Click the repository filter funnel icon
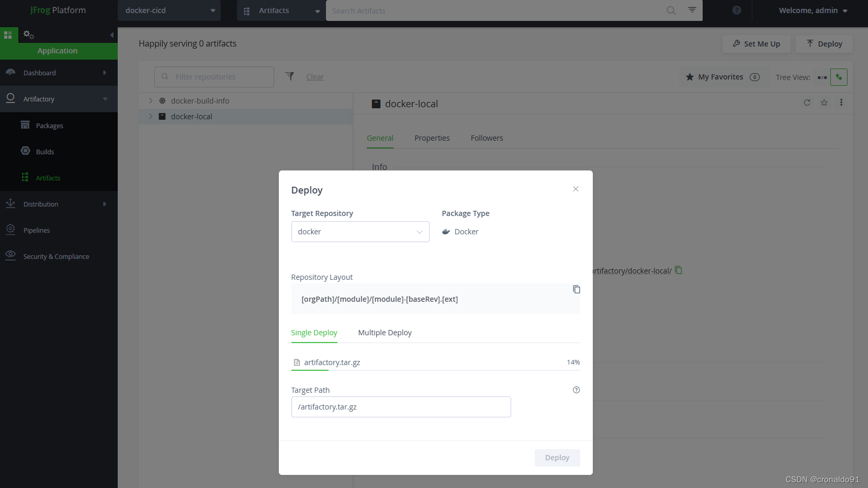Image resolution: width=868 pixels, height=488 pixels. (289, 76)
